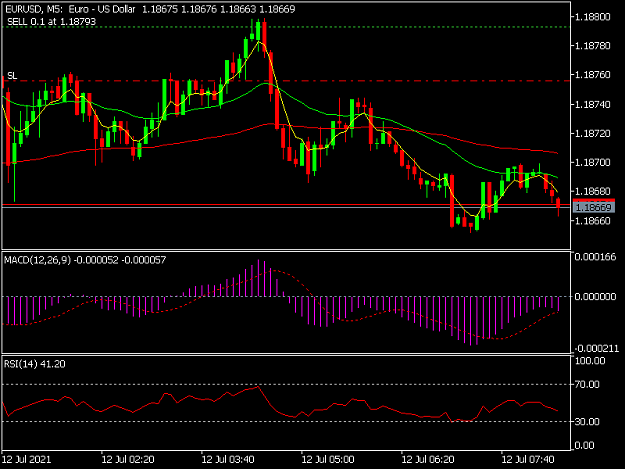Click the 12 Jul 03:40 time label
This screenshot has width=625, height=469.
click(228, 459)
